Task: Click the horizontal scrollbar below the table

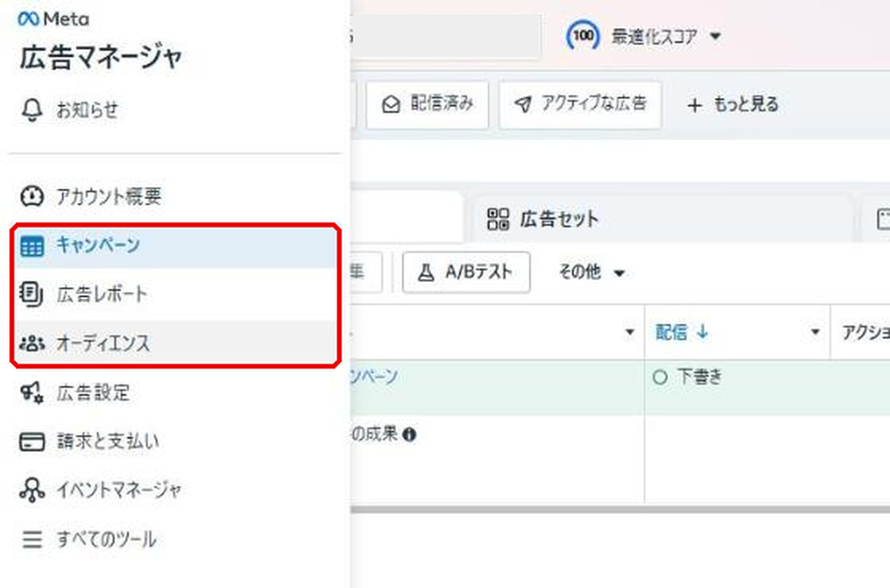Action: (620, 509)
